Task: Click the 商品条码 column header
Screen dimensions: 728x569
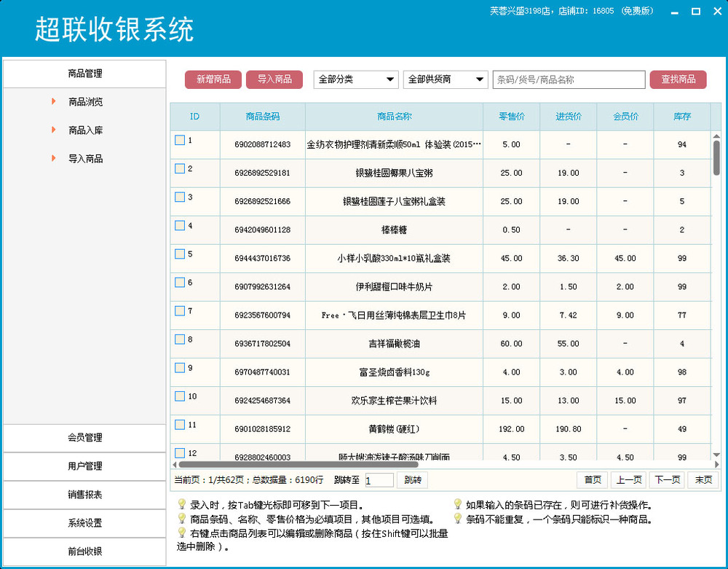Action: 263,117
